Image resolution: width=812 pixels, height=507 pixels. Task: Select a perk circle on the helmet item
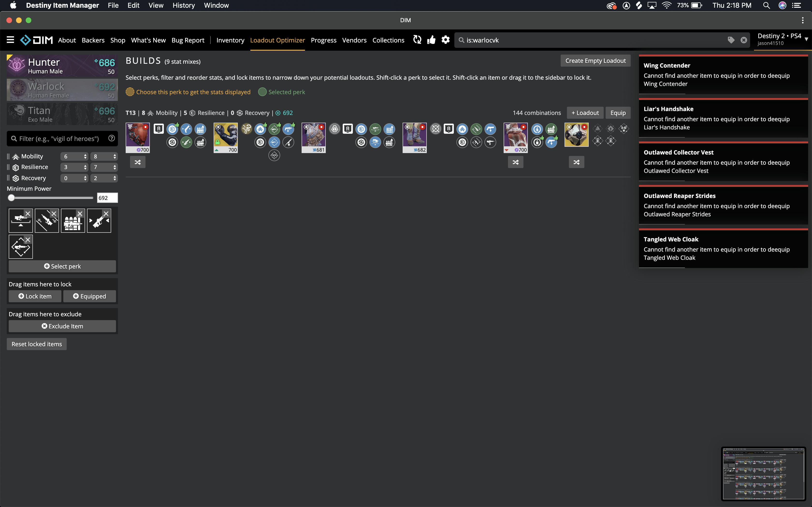172,129
